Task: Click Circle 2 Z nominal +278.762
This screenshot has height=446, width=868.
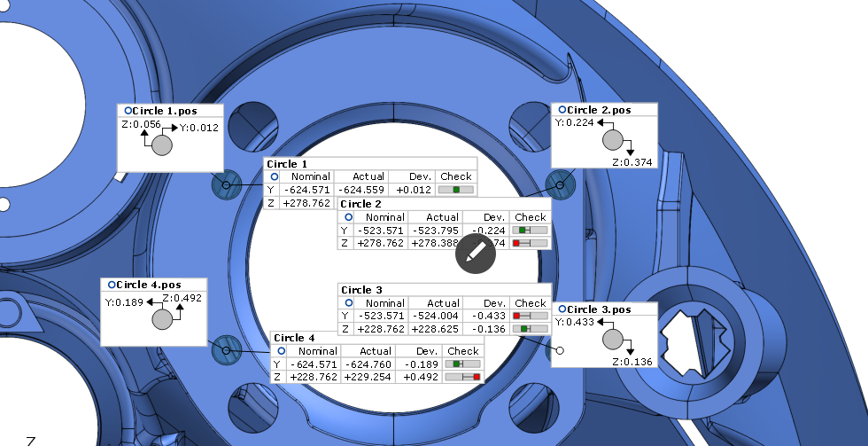Action: click(380, 243)
